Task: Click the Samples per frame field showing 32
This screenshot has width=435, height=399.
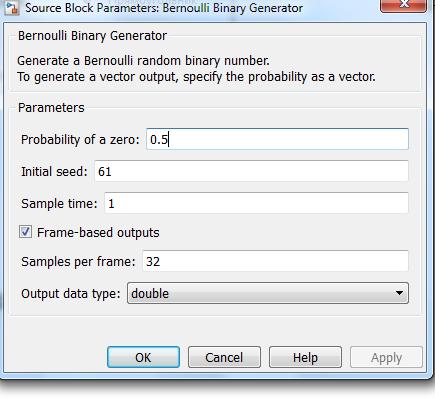Action: (275, 261)
